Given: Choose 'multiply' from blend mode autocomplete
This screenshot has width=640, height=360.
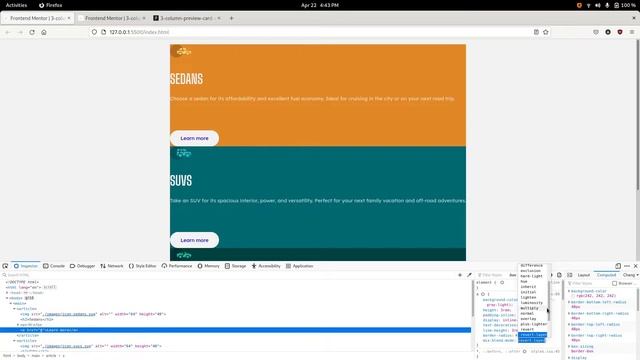Looking at the screenshot, I should coord(529,308).
